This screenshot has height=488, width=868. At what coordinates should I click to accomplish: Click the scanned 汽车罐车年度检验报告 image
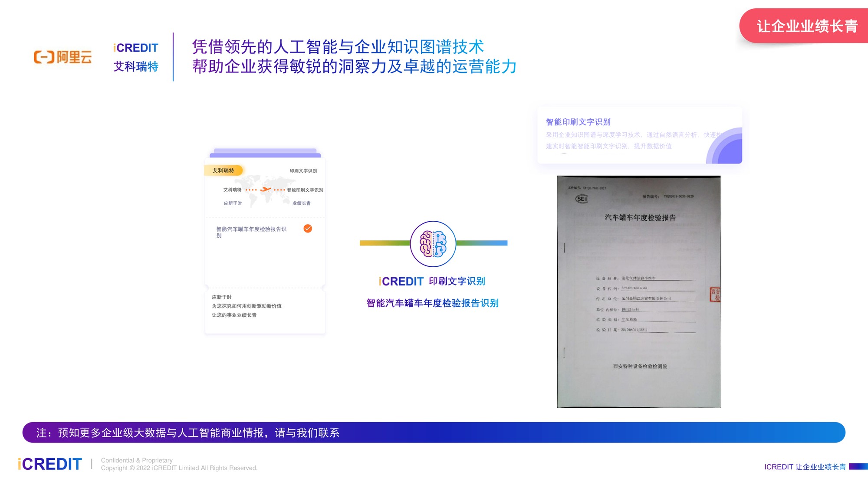click(x=639, y=291)
